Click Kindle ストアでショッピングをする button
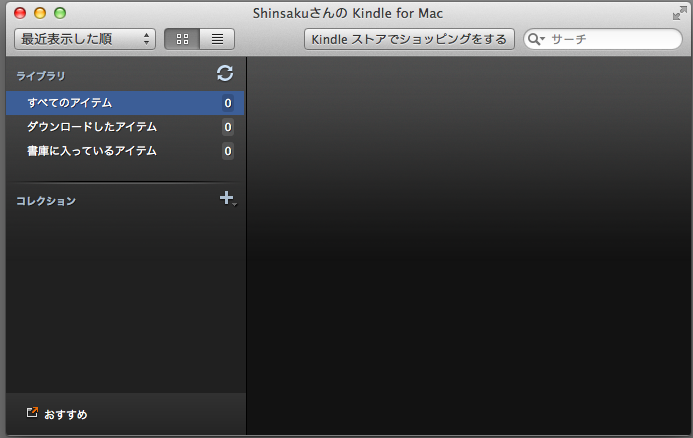The width and height of the screenshot is (693, 438). (409, 39)
